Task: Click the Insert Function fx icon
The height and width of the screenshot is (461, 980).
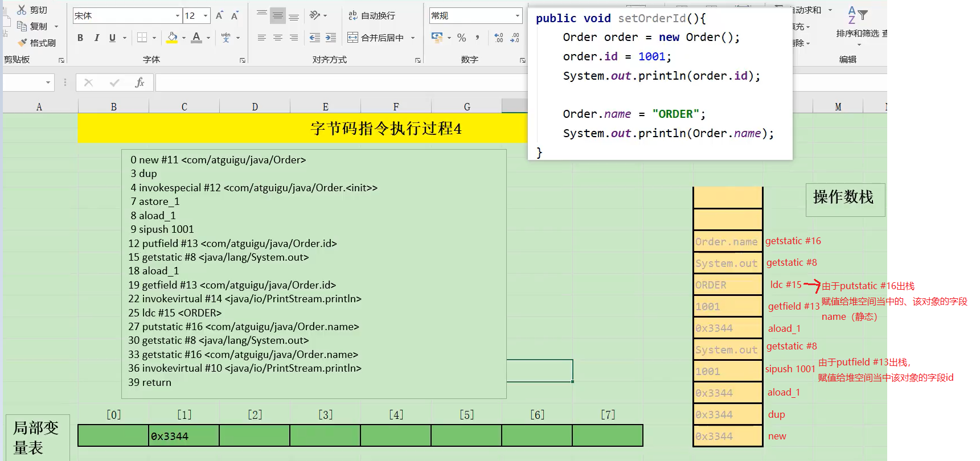Action: [140, 83]
